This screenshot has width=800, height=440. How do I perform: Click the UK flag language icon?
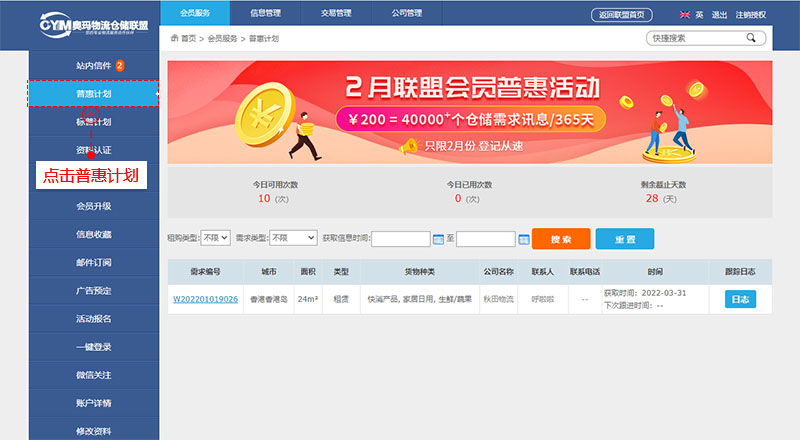[685, 15]
